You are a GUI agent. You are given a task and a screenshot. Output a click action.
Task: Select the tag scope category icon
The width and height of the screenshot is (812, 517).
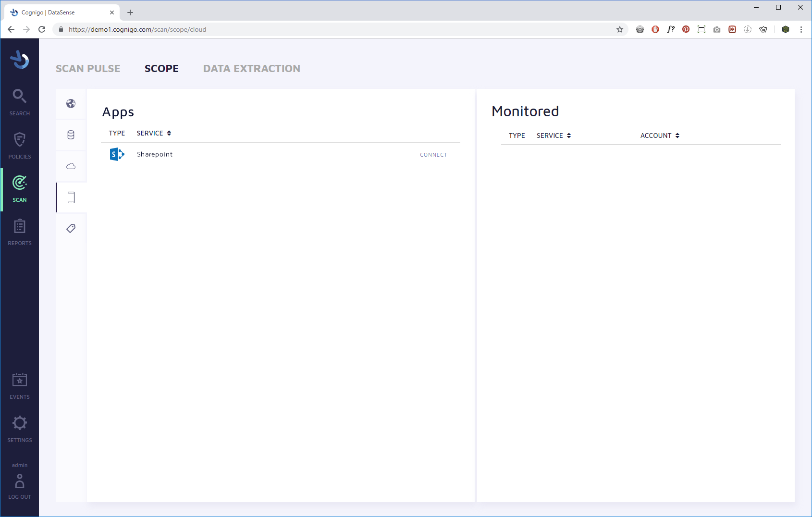pyautogui.click(x=71, y=228)
